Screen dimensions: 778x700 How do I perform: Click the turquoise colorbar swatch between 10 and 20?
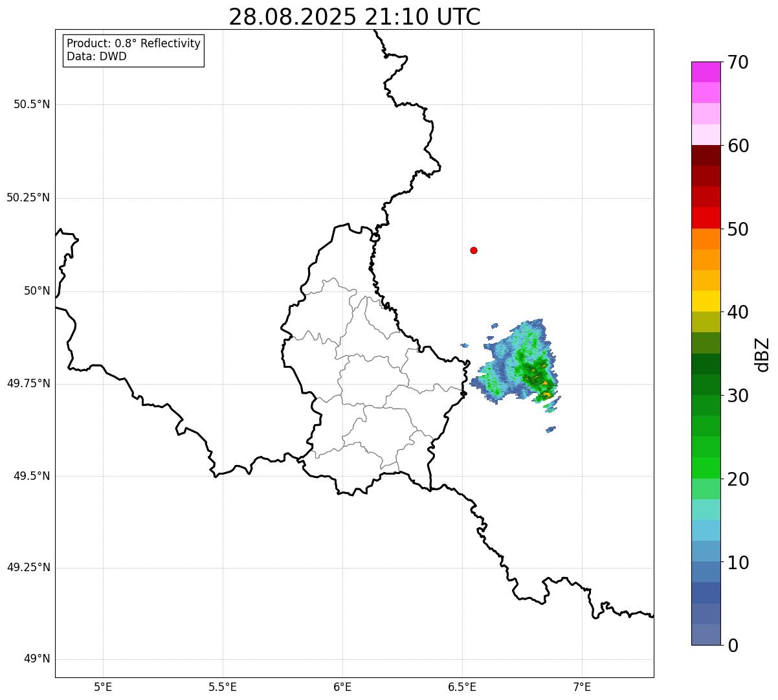point(706,510)
